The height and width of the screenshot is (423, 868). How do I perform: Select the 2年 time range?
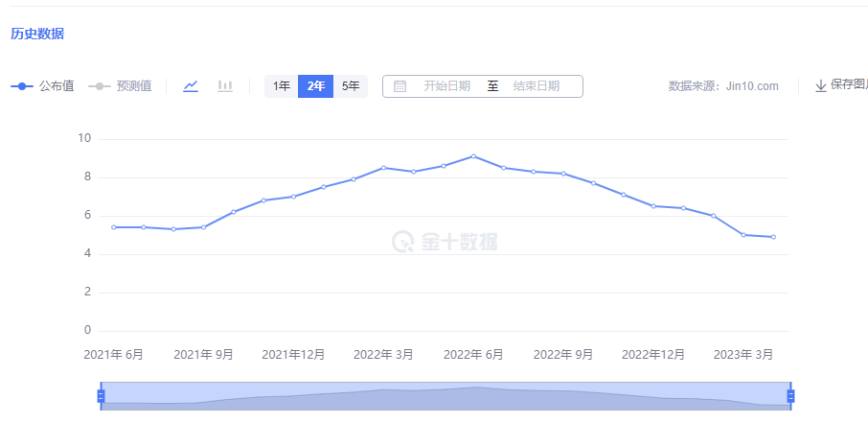point(315,86)
